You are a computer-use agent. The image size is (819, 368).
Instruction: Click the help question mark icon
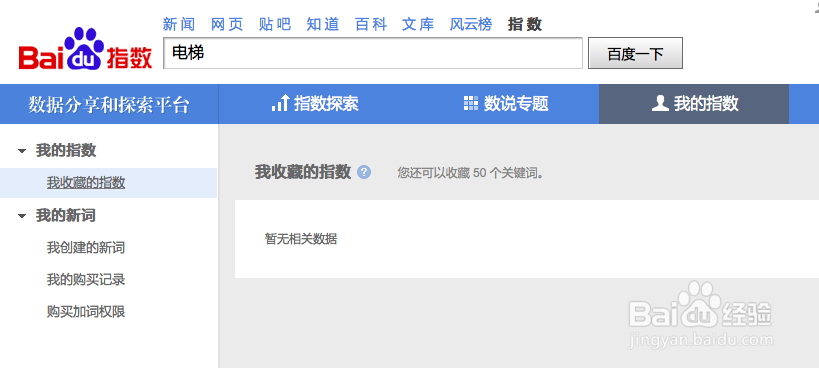click(364, 172)
